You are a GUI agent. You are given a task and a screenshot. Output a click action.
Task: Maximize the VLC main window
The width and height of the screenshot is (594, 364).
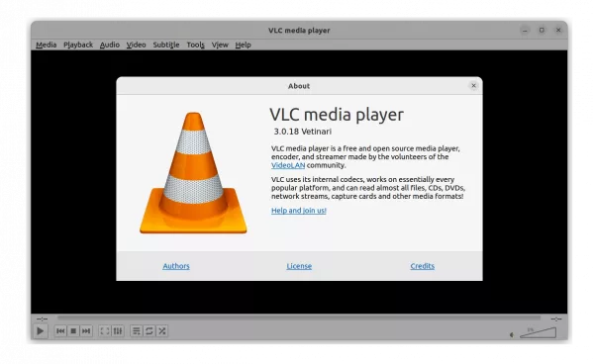[x=542, y=31]
